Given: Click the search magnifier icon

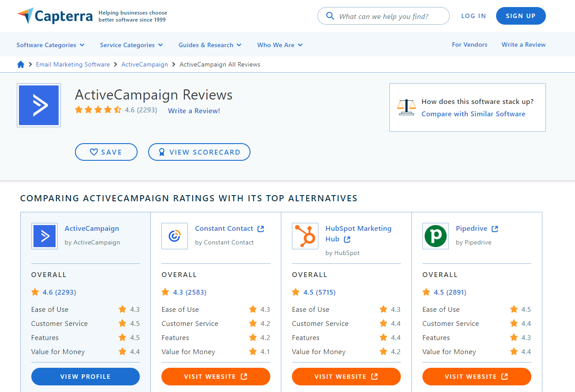Looking at the screenshot, I should (330, 16).
